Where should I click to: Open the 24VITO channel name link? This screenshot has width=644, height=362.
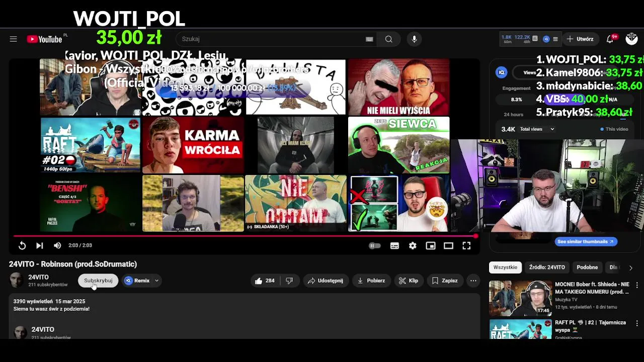point(39,277)
